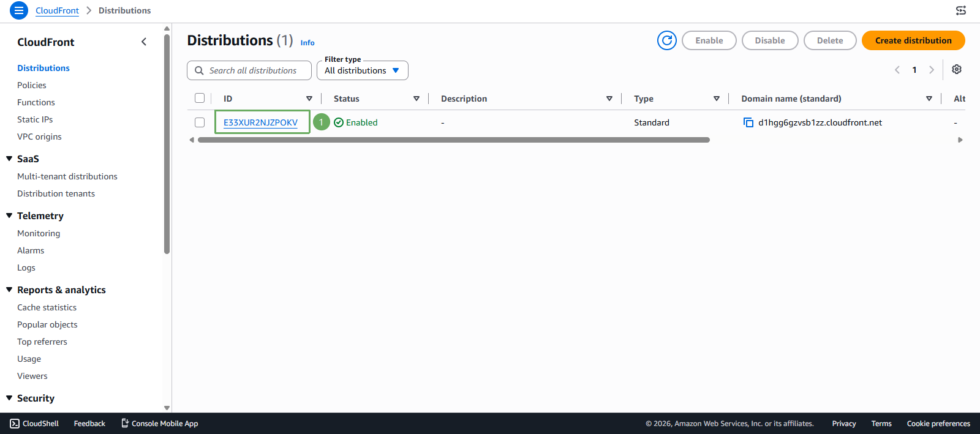Open Alarms page
The height and width of the screenshot is (434, 980).
point(31,250)
